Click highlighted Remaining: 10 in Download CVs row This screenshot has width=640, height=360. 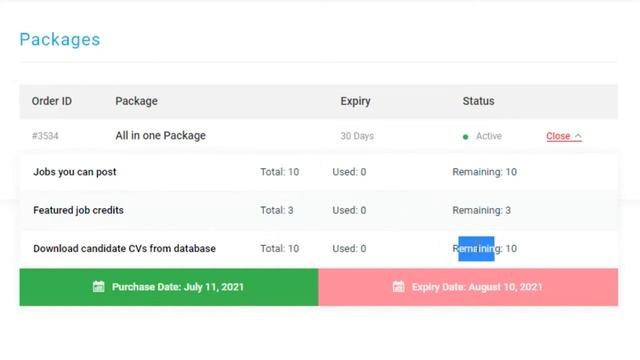(484, 249)
